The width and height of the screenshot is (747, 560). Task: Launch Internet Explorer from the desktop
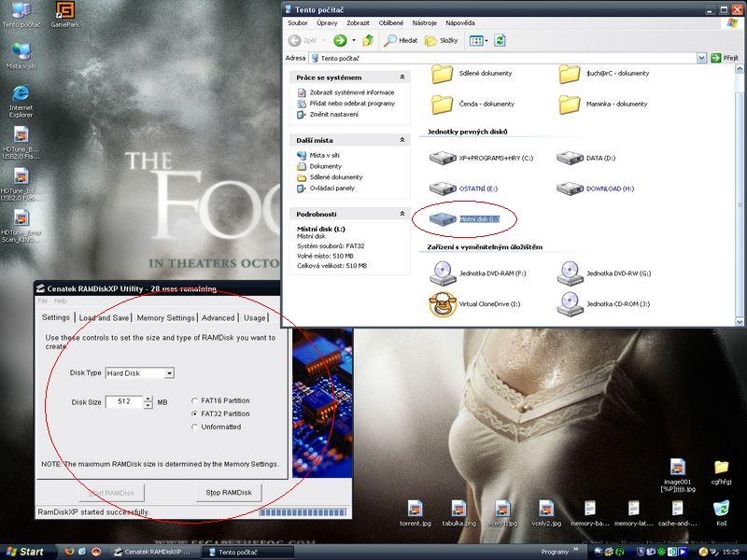(x=21, y=100)
